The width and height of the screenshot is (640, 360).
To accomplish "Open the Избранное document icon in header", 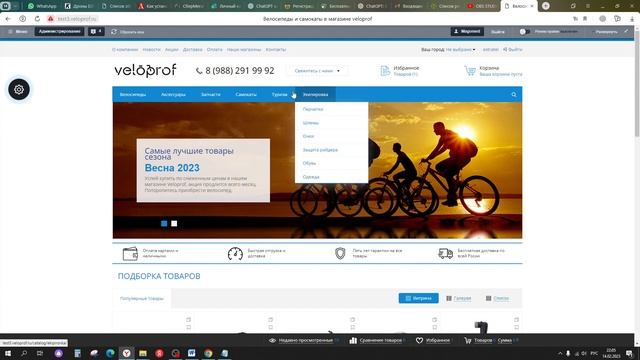I will point(385,71).
